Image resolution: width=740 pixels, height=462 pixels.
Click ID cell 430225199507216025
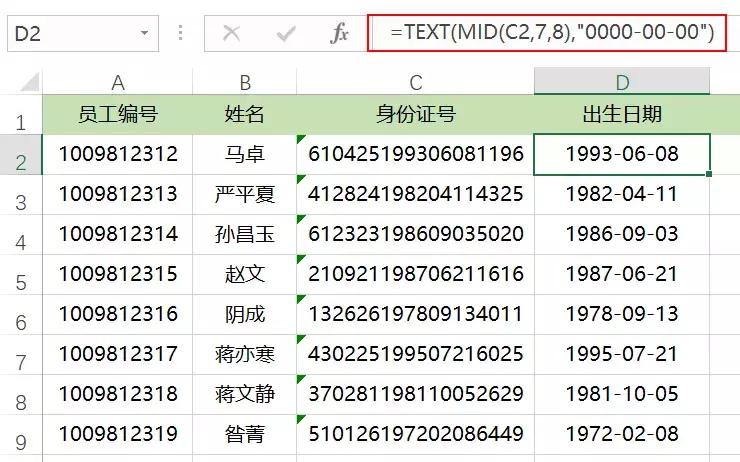[415, 355]
